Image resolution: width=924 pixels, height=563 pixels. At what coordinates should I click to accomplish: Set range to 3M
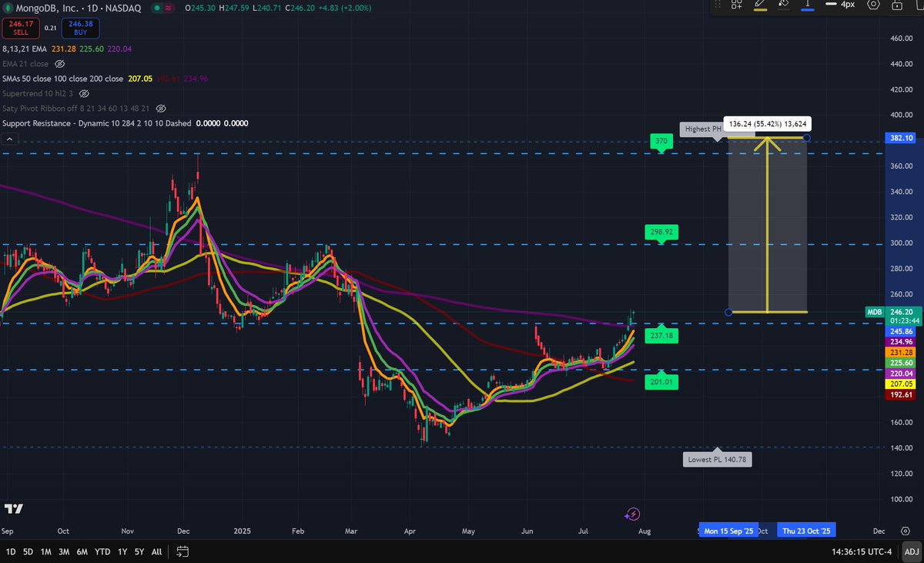point(65,551)
